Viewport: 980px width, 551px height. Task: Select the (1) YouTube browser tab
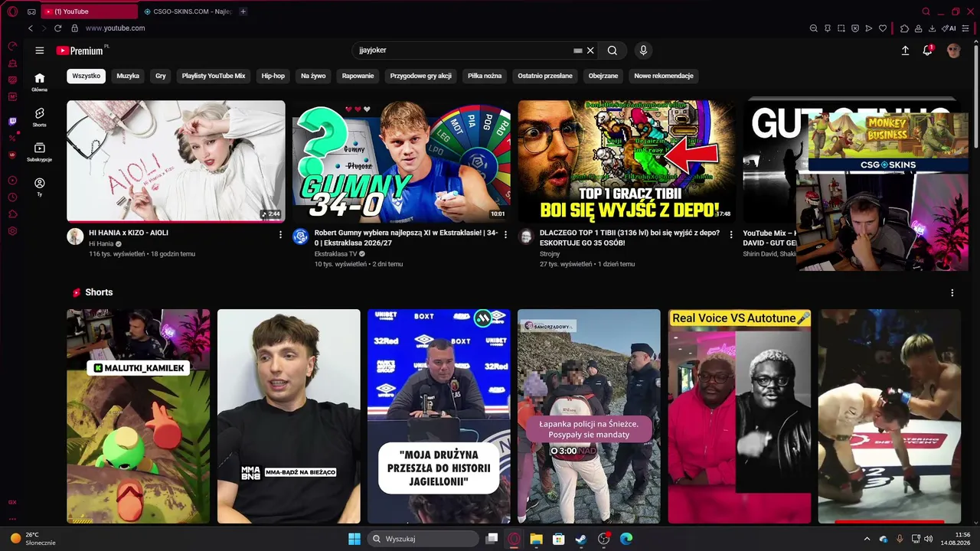[x=88, y=11]
